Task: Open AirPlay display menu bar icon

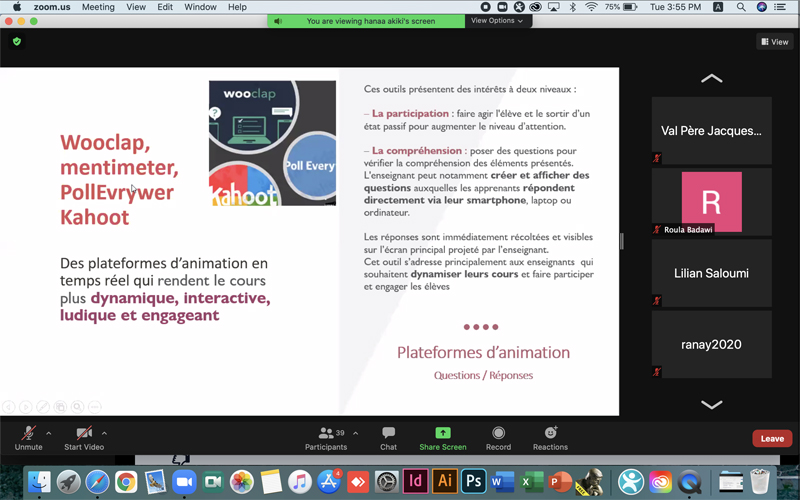Action: click(x=554, y=7)
